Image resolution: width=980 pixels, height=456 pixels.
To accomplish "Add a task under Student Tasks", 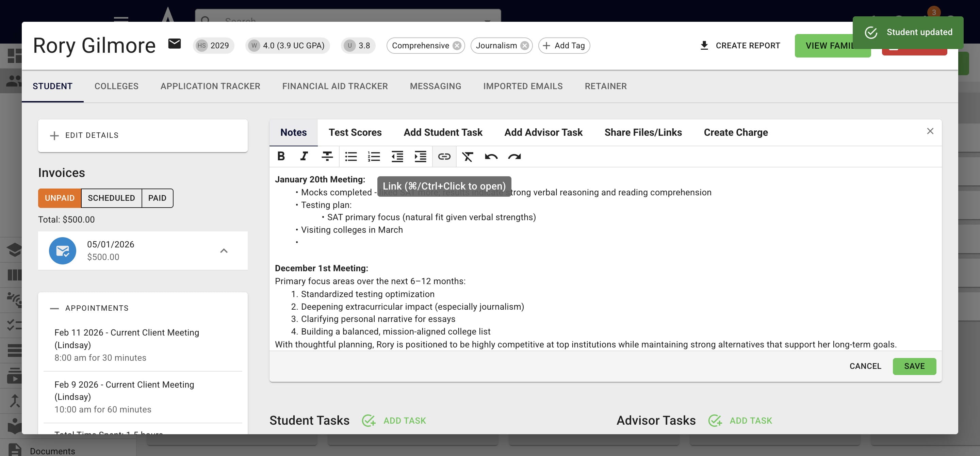I will click(394, 421).
